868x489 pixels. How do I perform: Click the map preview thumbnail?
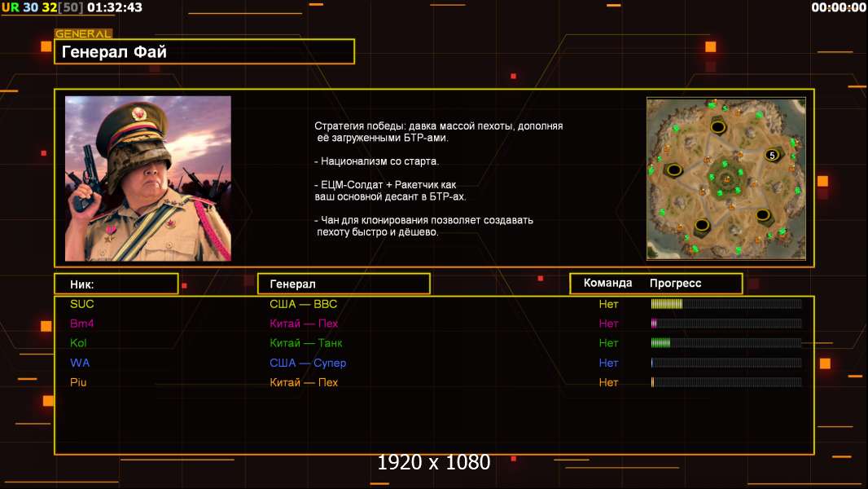(x=726, y=178)
